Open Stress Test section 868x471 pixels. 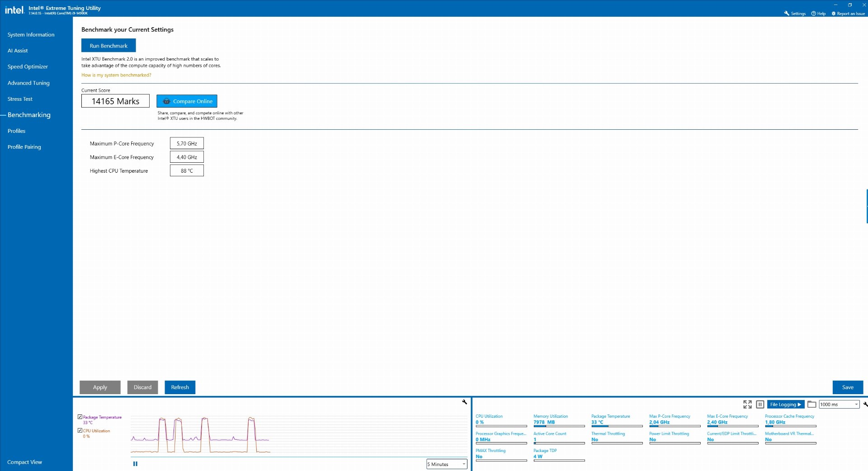click(20, 99)
